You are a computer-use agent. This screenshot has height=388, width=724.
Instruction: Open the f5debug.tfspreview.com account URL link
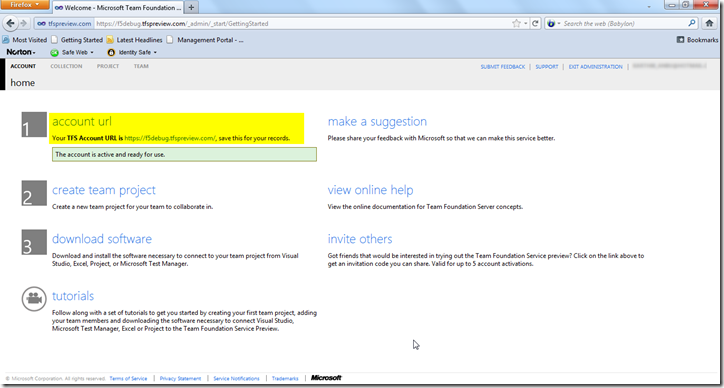(170, 138)
